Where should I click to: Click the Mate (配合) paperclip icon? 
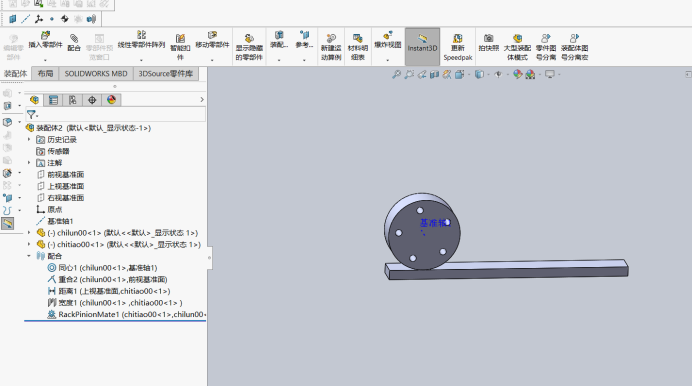[x=74, y=38]
